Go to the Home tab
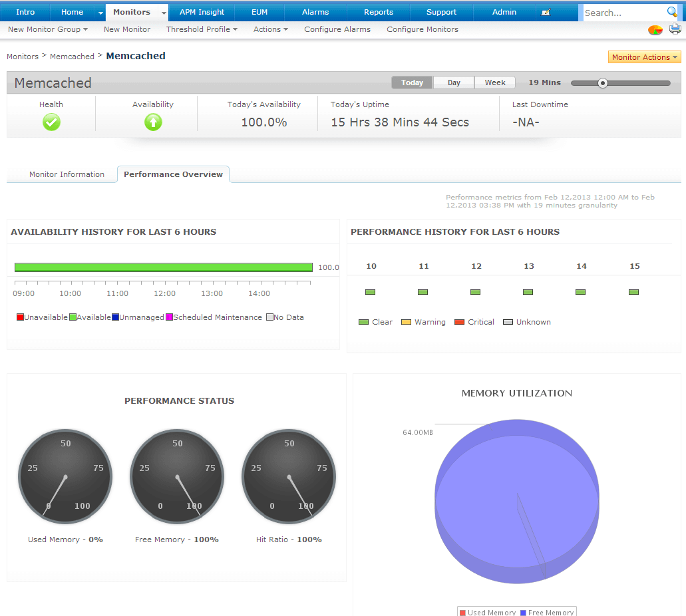Image resolution: width=686 pixels, height=616 pixels. point(72,12)
